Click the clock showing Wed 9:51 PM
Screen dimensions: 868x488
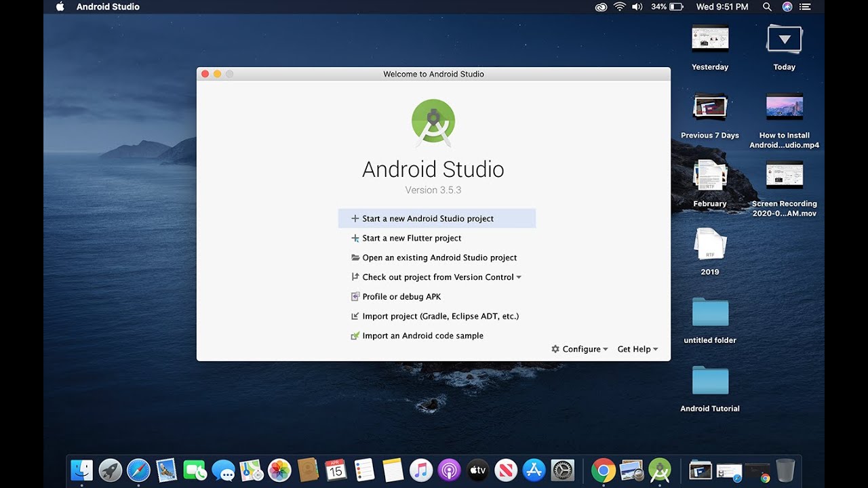[722, 7]
